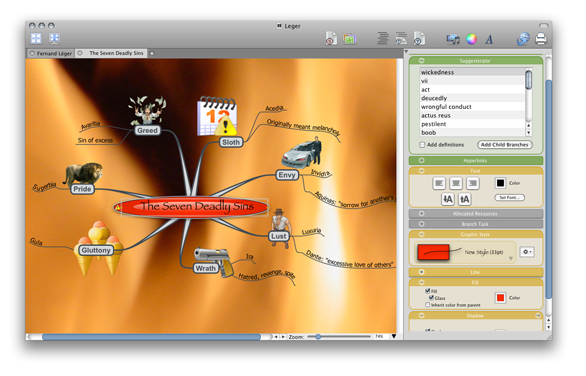Switch to the Fernand Léger tab
586x376 pixels.
tap(51, 53)
